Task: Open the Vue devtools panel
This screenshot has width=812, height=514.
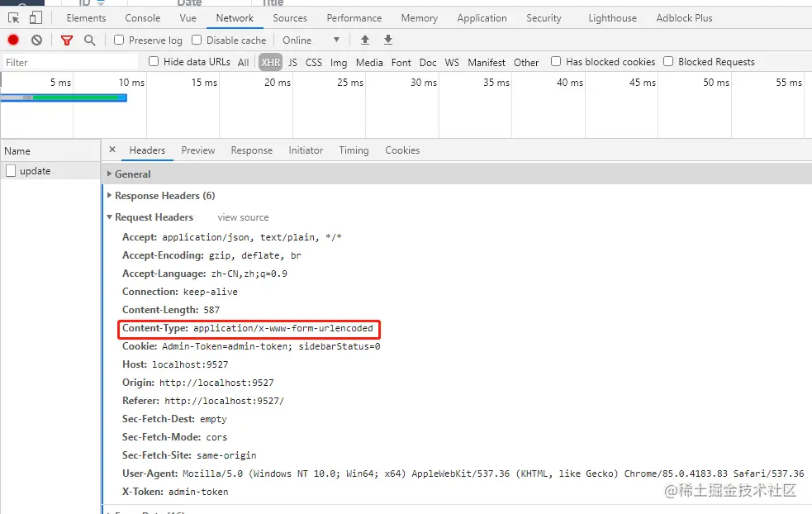Action: [188, 18]
